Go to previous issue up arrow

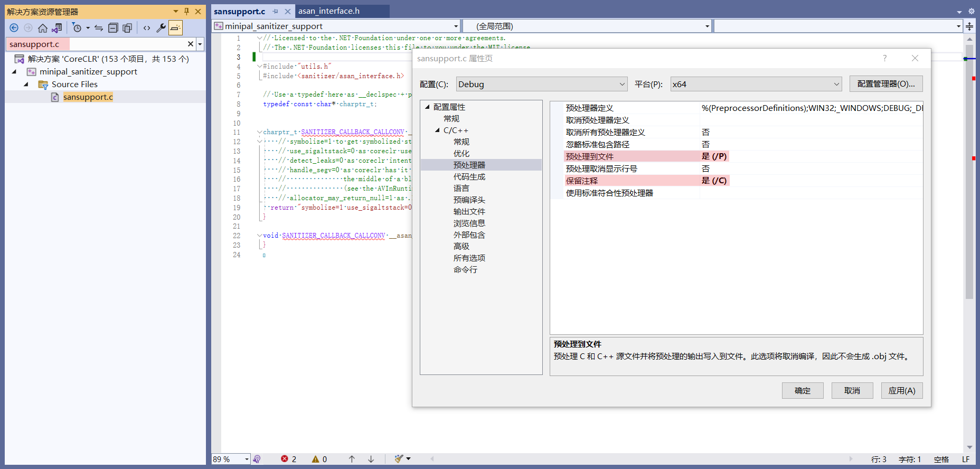(352, 459)
